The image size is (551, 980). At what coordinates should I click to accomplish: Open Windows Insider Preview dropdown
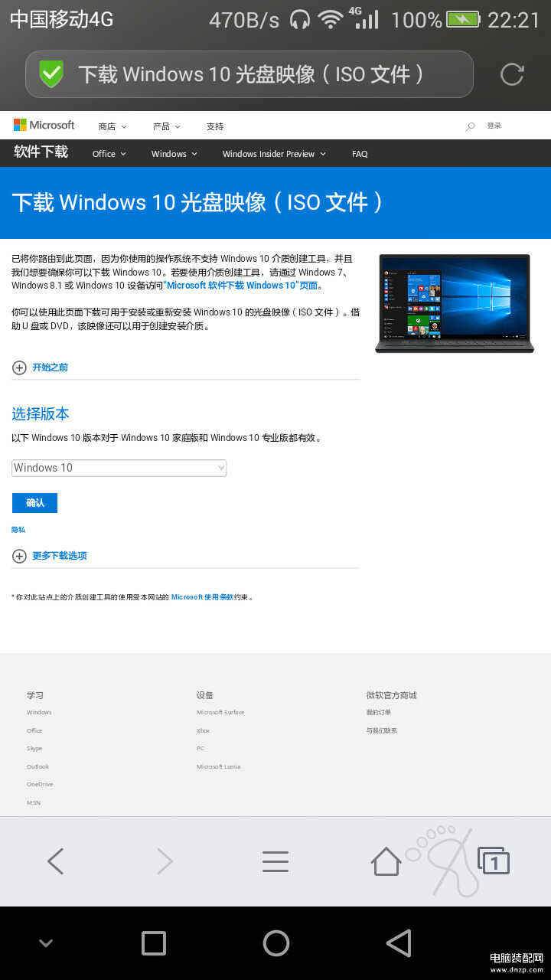[x=274, y=154]
